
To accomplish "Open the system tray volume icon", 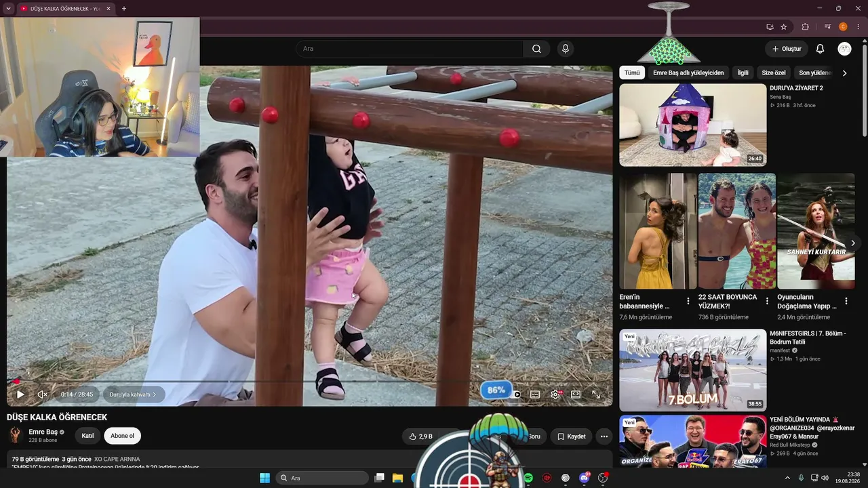I will 825,478.
